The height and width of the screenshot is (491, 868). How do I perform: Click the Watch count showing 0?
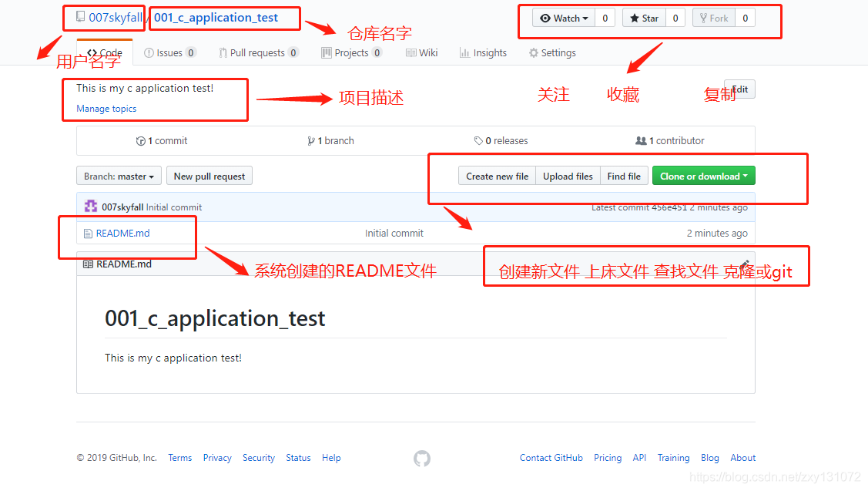click(605, 18)
